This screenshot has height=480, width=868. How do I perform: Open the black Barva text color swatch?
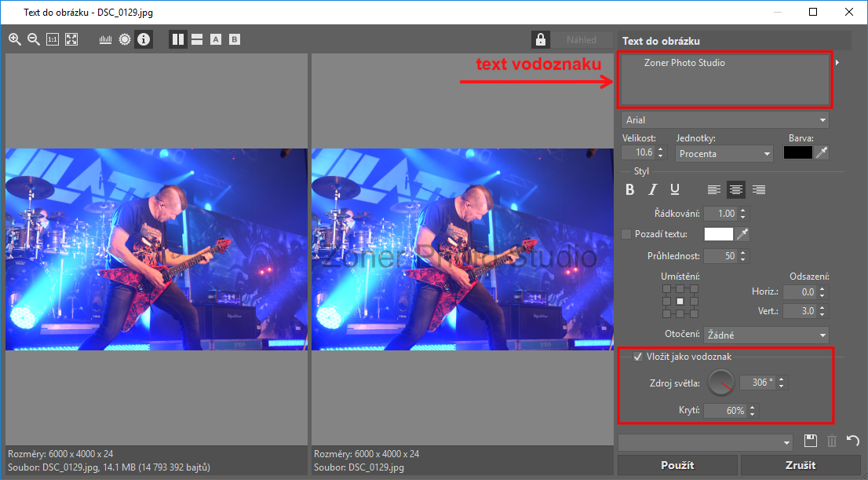(797, 152)
